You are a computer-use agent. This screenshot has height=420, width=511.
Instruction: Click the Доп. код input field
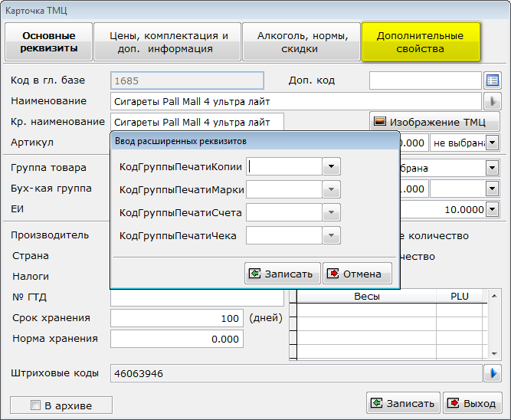click(x=425, y=80)
